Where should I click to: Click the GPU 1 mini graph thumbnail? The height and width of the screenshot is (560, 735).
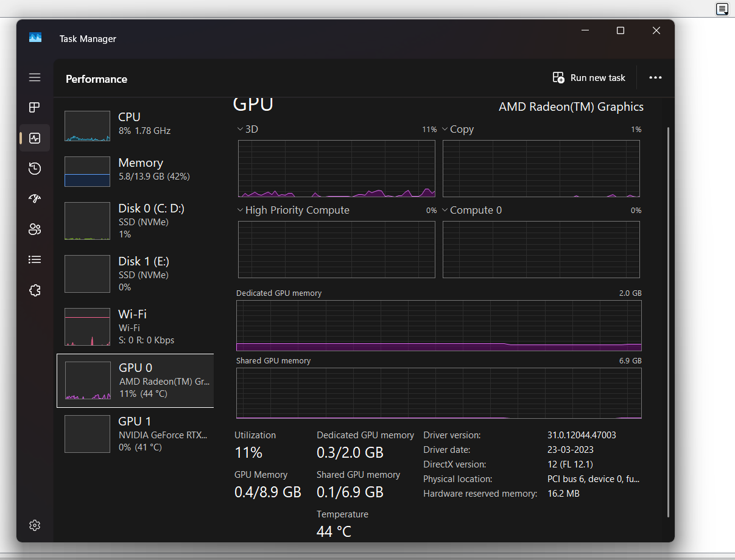click(x=88, y=434)
